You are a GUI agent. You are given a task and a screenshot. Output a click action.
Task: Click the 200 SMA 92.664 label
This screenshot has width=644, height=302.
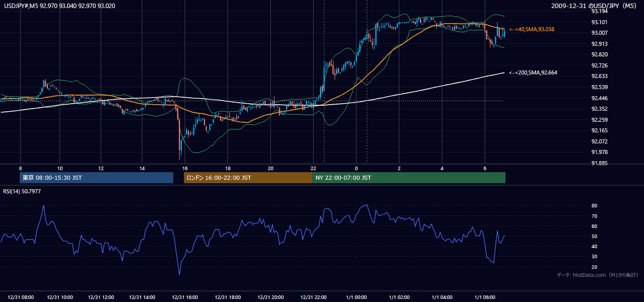[533, 73]
